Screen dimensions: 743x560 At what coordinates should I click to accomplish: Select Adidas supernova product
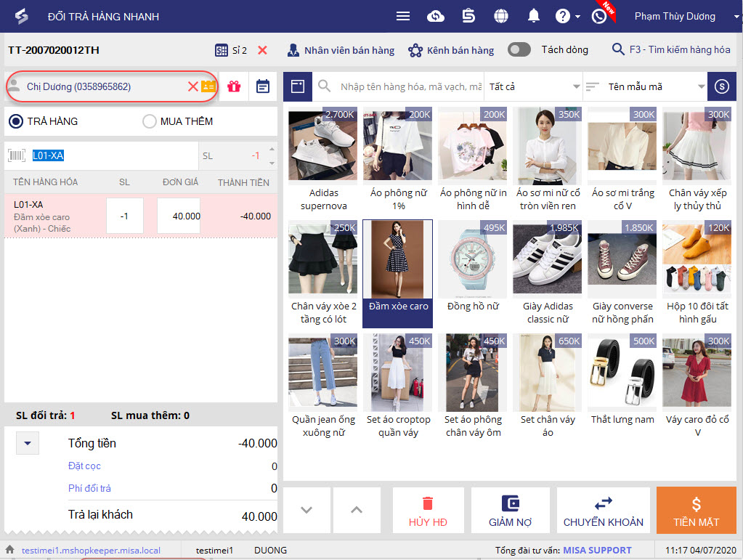tap(323, 160)
